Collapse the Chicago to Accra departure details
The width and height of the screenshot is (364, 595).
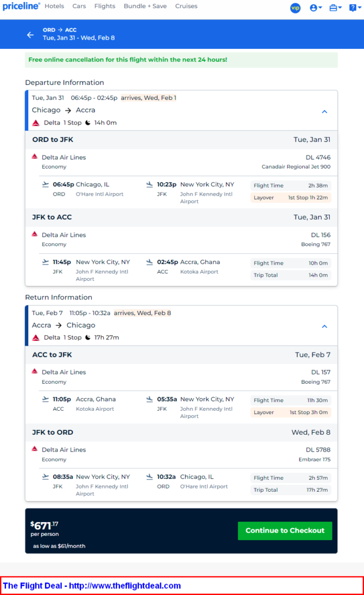click(324, 111)
